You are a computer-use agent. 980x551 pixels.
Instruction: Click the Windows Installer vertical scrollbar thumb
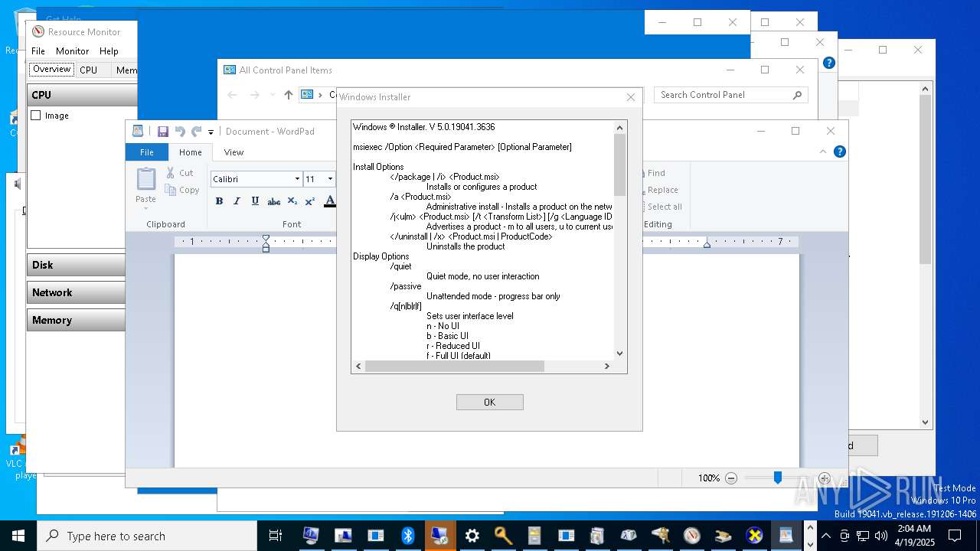[620, 165]
